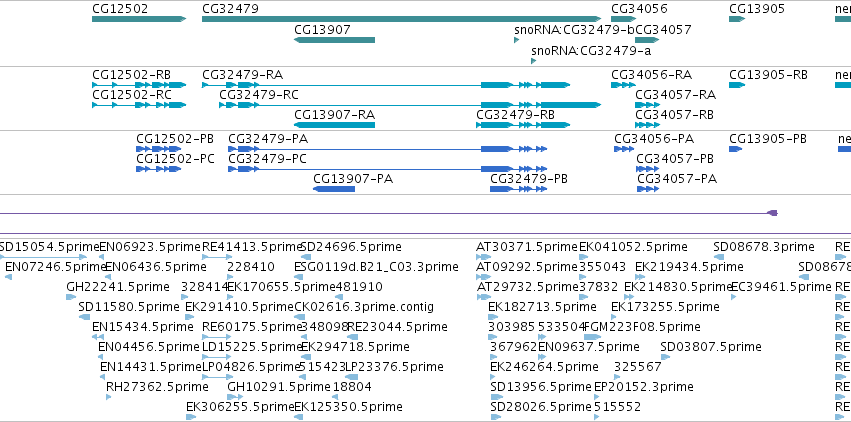
Task: Select the AT09292.5prime label
Action: [x=527, y=267]
